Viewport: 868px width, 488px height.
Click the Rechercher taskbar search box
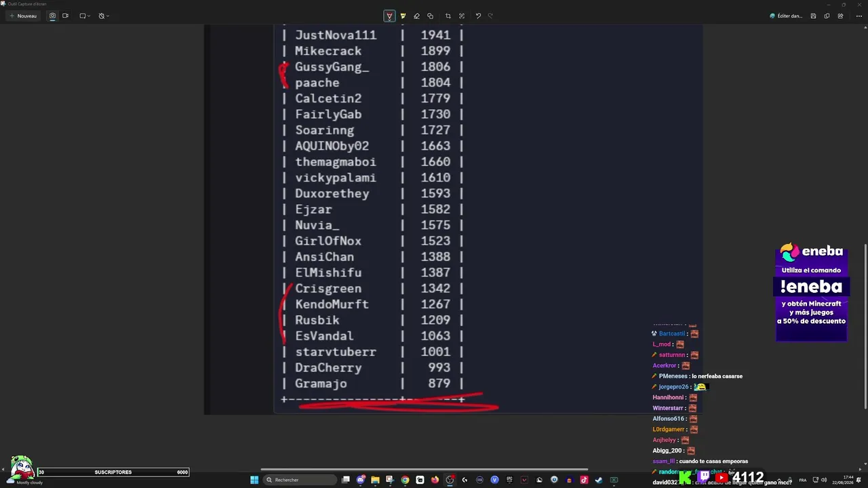pyautogui.click(x=300, y=480)
